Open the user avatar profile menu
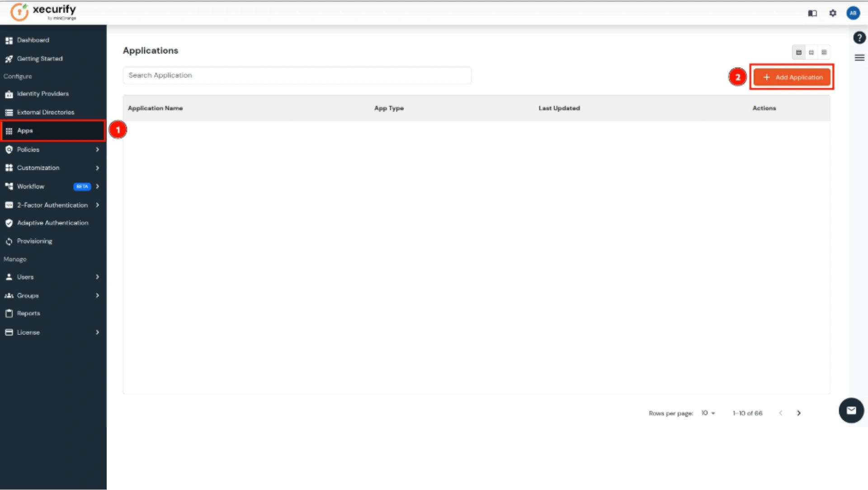Viewport: 868px width, 490px height. (853, 13)
